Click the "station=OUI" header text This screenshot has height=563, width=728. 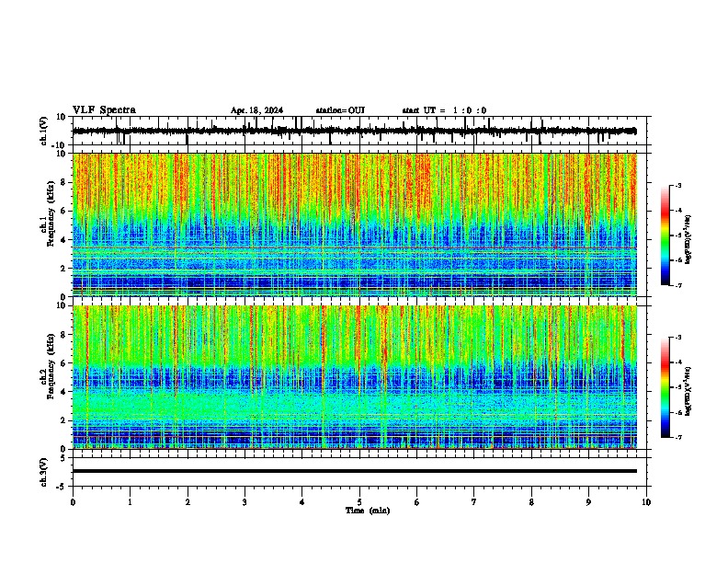(x=340, y=110)
